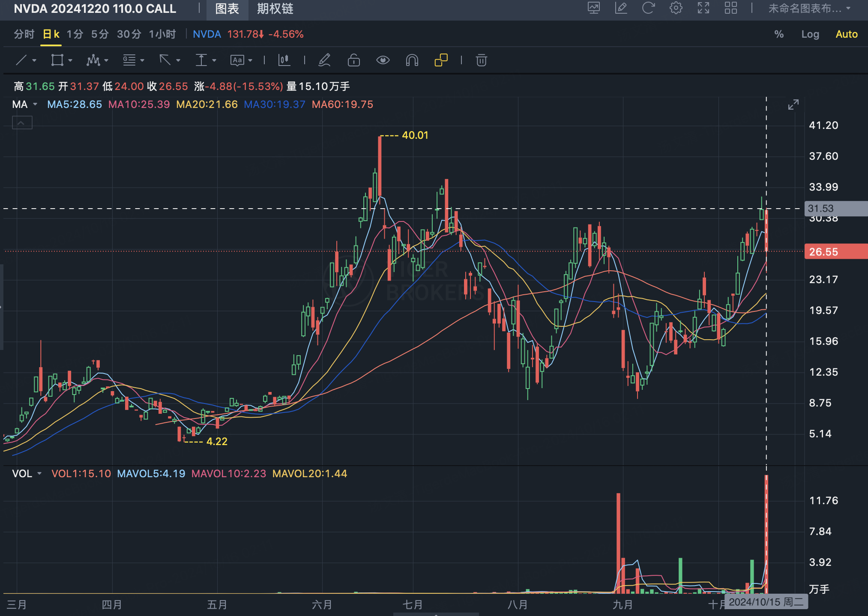Toggle the lock drawings icon
The height and width of the screenshot is (616, 868).
(x=353, y=60)
